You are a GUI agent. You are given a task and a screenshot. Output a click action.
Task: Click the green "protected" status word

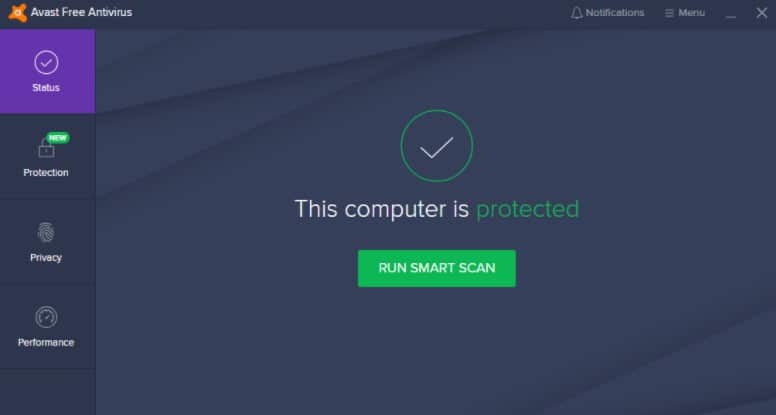[528, 209]
